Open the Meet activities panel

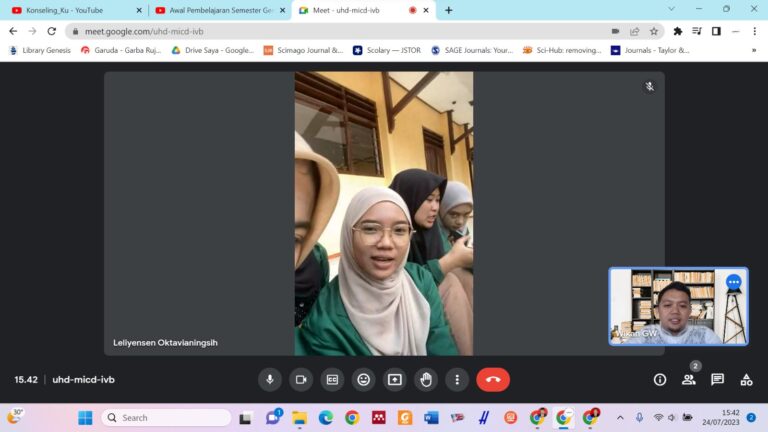746,380
